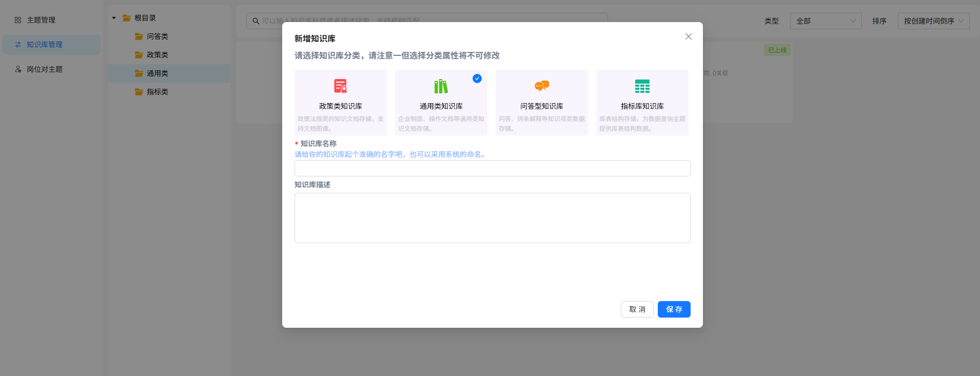Click the green books general knowledge icon
The width and height of the screenshot is (980, 376).
pos(441,86)
